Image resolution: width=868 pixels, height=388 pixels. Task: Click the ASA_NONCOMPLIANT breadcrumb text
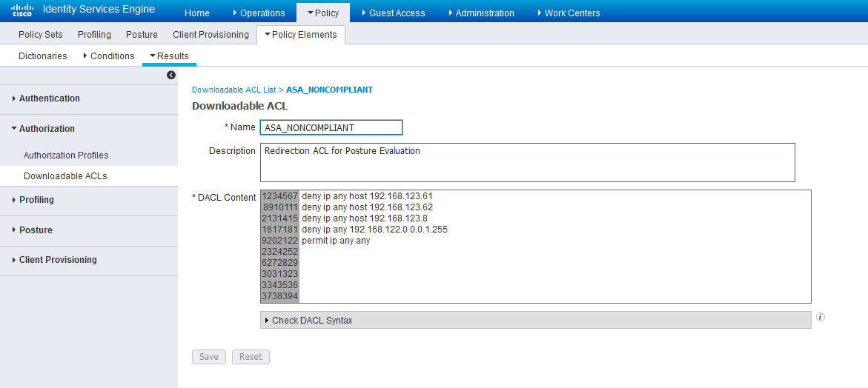(x=329, y=90)
